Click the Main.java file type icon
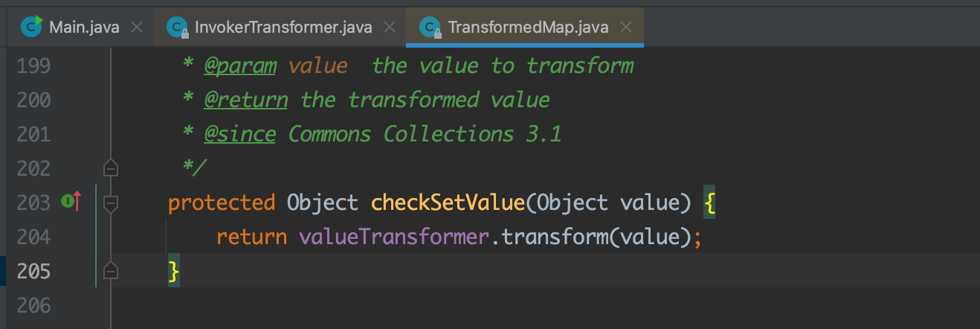 click(x=31, y=27)
